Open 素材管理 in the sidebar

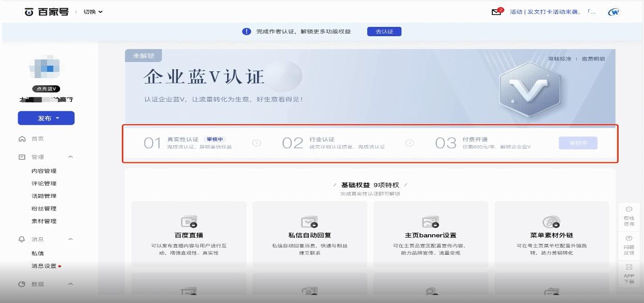[44, 221]
